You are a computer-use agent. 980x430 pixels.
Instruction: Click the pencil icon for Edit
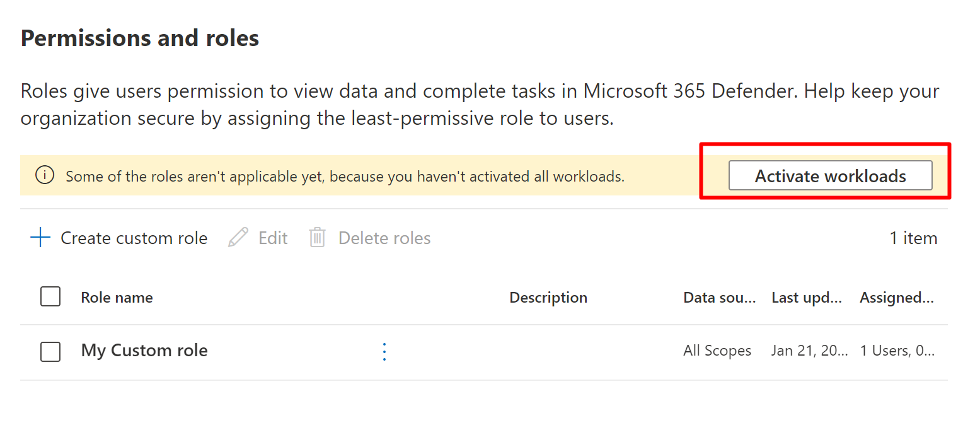pyautogui.click(x=238, y=238)
